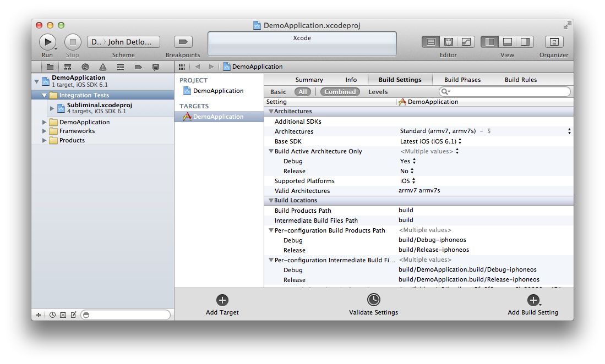Expand the DemoApplication folder
Image resolution: width=605 pixels, height=364 pixels.
point(44,122)
